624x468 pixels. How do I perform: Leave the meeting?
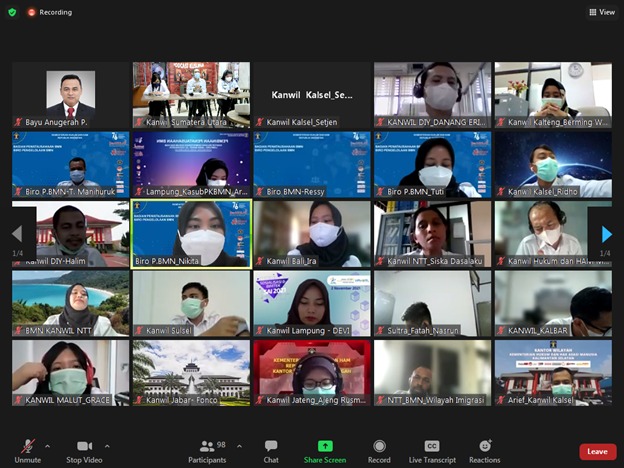(597, 451)
